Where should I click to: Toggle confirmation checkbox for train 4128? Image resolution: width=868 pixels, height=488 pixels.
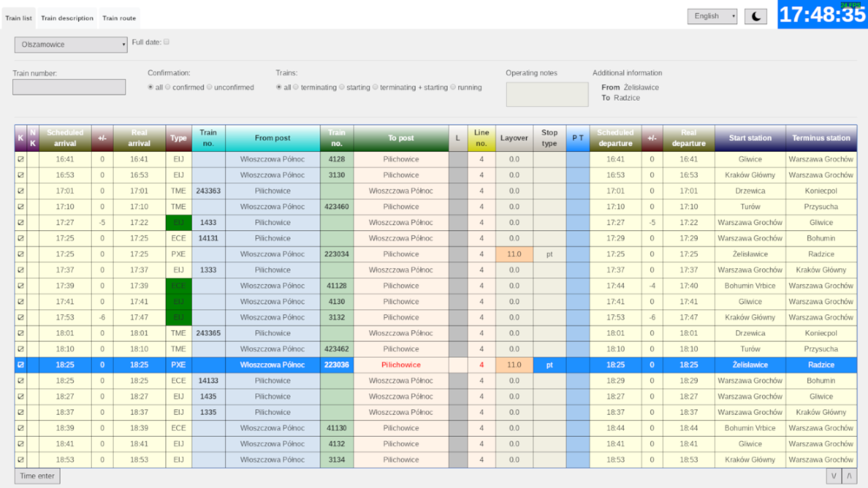click(x=21, y=159)
